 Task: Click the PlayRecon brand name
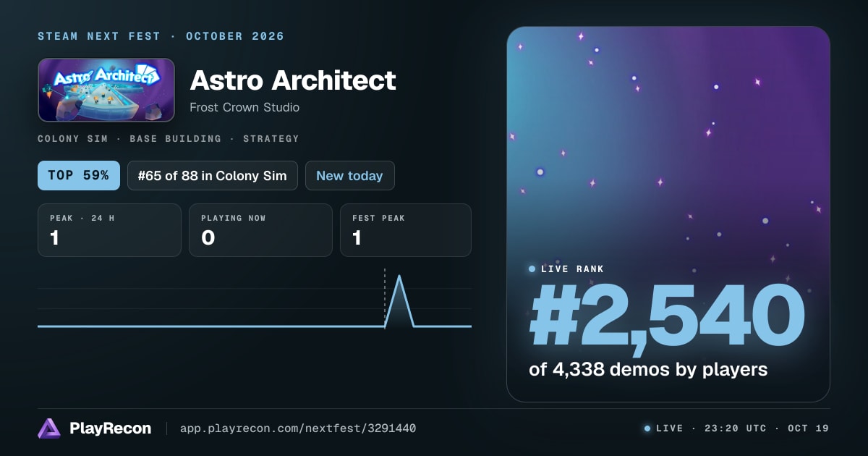tap(111, 428)
